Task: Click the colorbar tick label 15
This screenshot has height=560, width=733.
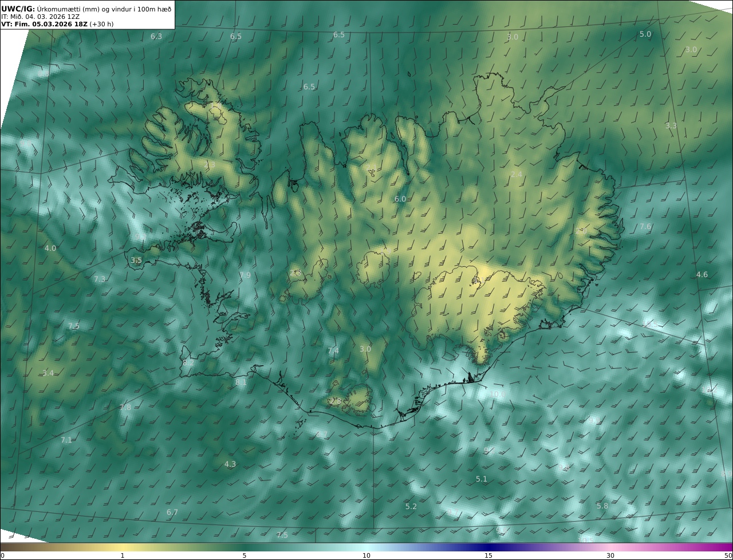Action: click(488, 555)
